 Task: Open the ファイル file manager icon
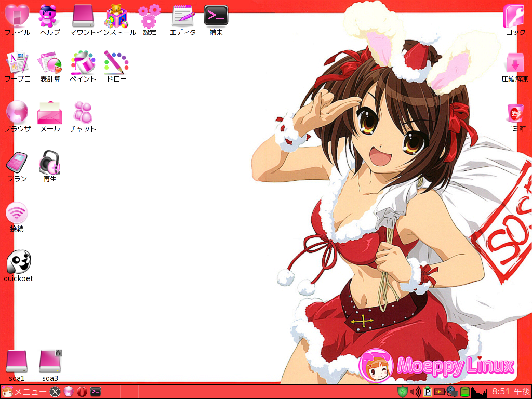[17, 16]
